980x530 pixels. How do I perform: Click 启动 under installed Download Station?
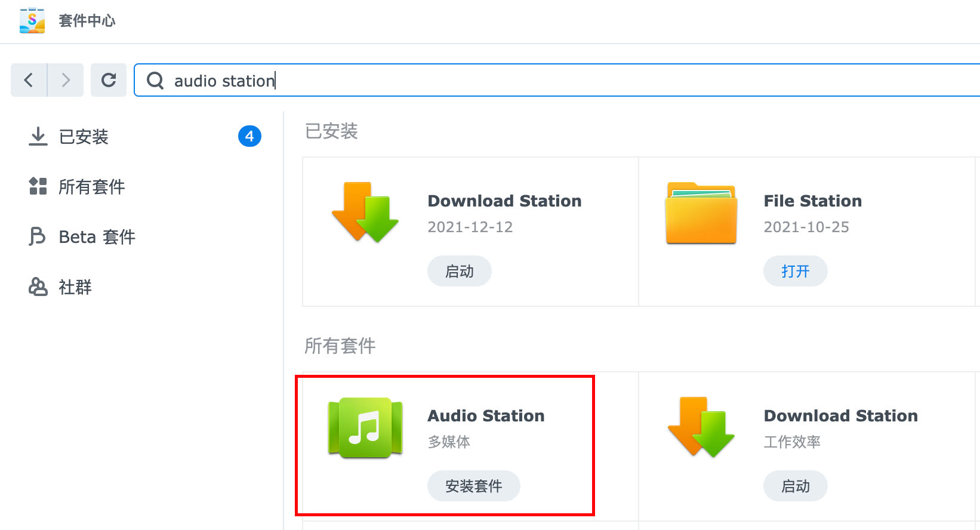pos(459,272)
